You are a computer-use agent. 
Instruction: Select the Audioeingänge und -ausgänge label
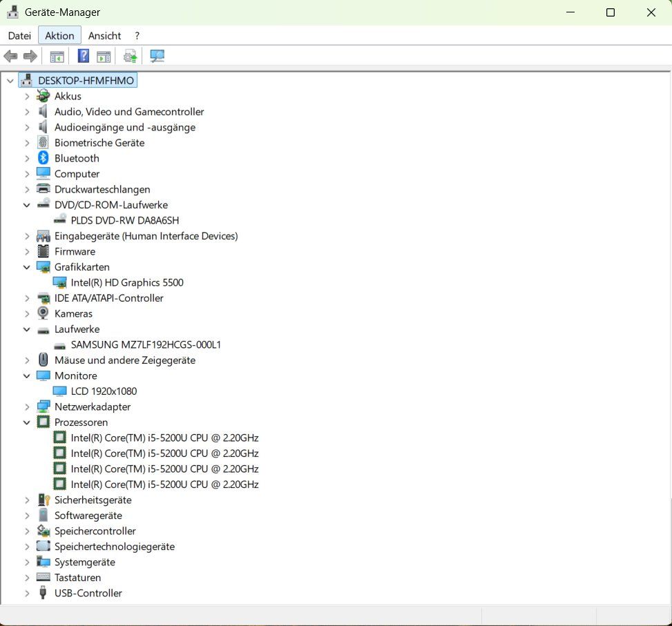point(125,127)
